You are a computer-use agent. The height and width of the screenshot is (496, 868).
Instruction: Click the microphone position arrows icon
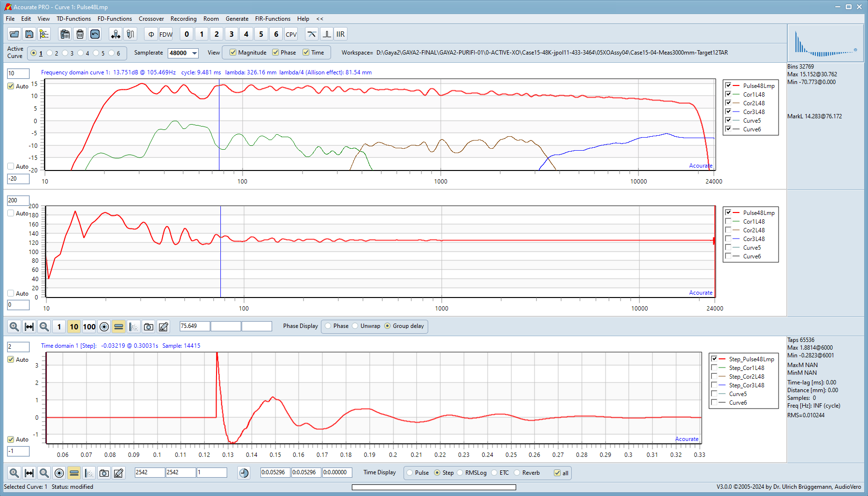coord(115,34)
